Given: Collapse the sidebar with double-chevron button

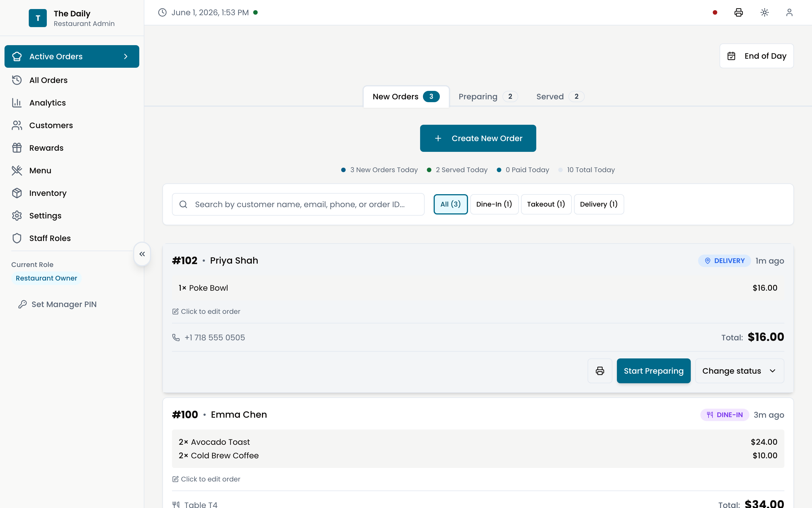Looking at the screenshot, I should click(142, 254).
